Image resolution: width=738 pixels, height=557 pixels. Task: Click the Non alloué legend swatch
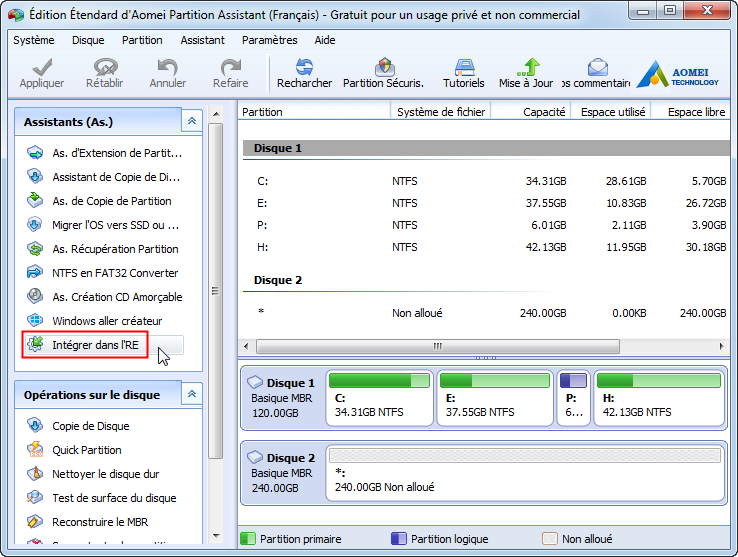[x=550, y=539]
